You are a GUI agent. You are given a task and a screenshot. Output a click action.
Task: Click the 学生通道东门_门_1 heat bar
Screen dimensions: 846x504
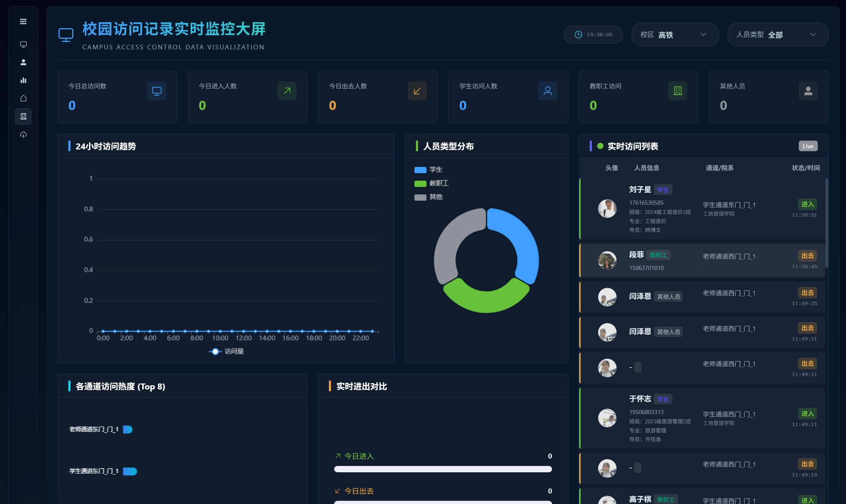(x=130, y=471)
